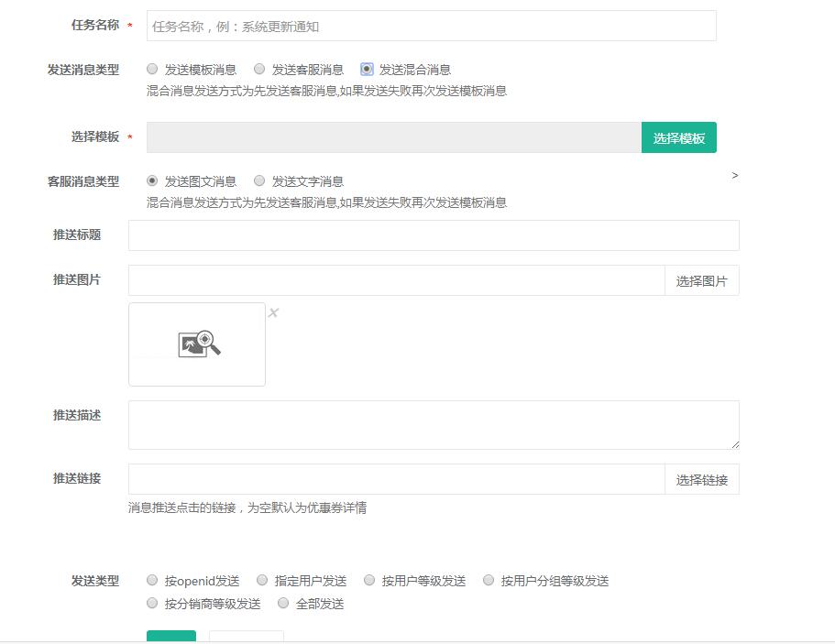Viewport: 835px width, 644px height.
Task: Click into the 推送标题 text field
Action: 433,235
